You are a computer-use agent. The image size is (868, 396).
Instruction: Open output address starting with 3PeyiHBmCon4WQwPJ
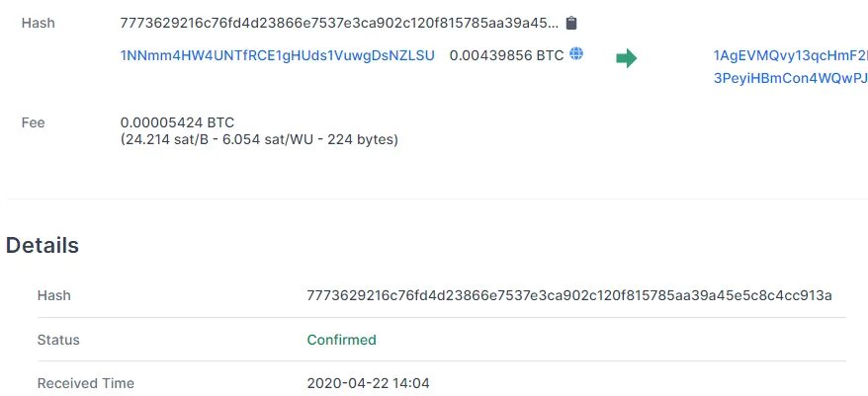pyautogui.click(x=789, y=78)
